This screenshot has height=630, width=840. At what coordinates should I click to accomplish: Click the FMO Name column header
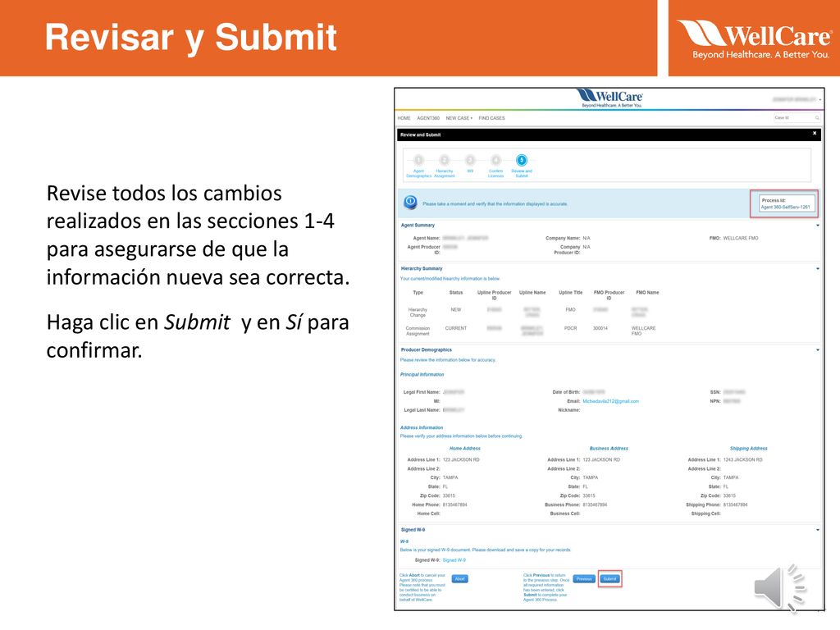point(647,293)
